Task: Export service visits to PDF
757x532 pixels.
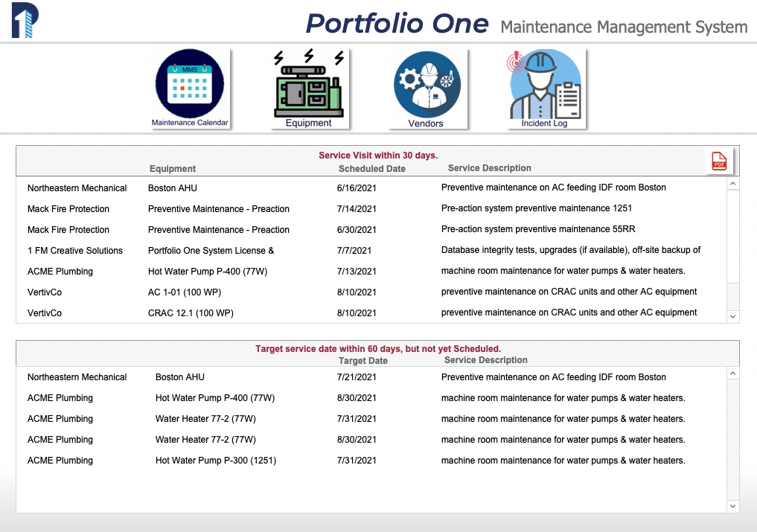Action: click(719, 161)
